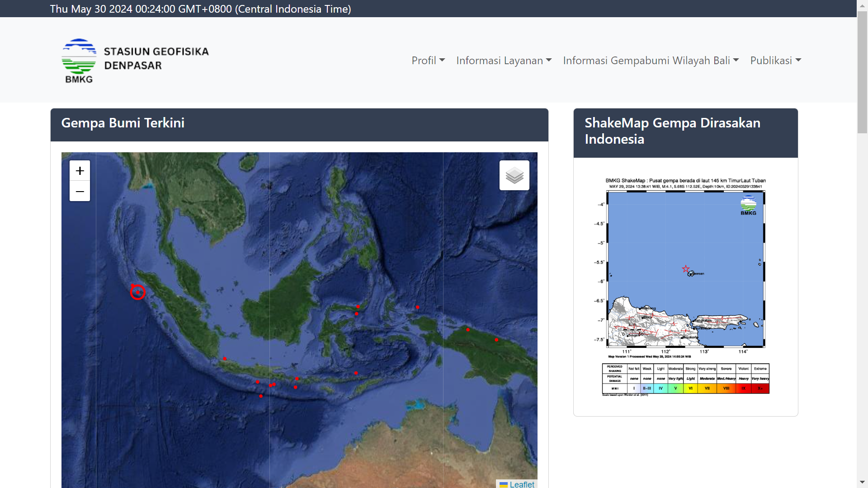868x488 pixels.
Task: Click the red X+ intensity scale cell
Action: 760,388
